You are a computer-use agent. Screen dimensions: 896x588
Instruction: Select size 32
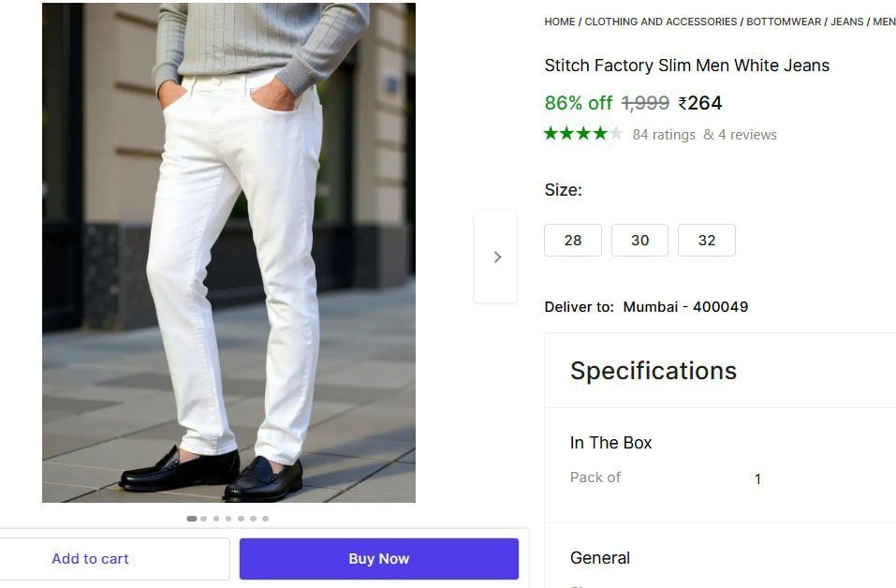pos(707,240)
